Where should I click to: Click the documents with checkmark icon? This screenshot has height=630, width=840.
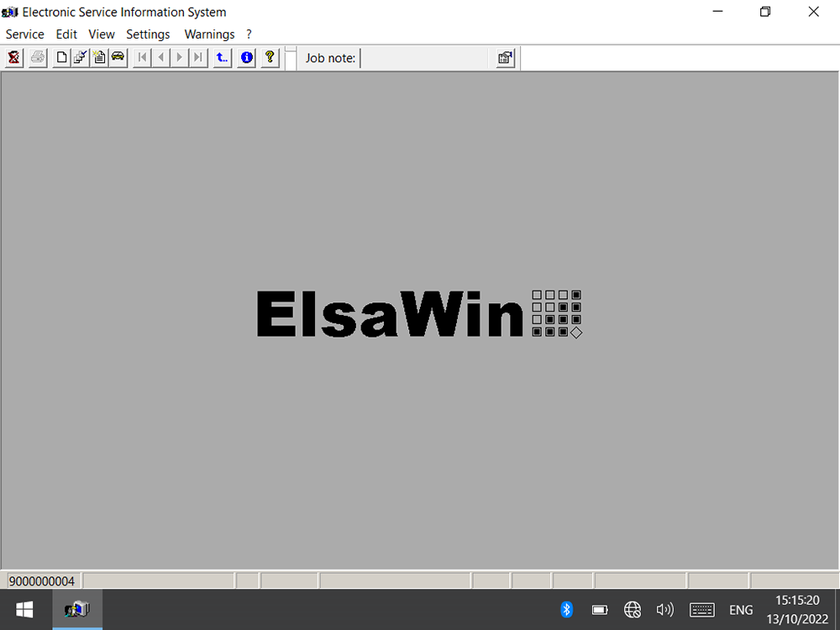pos(81,57)
